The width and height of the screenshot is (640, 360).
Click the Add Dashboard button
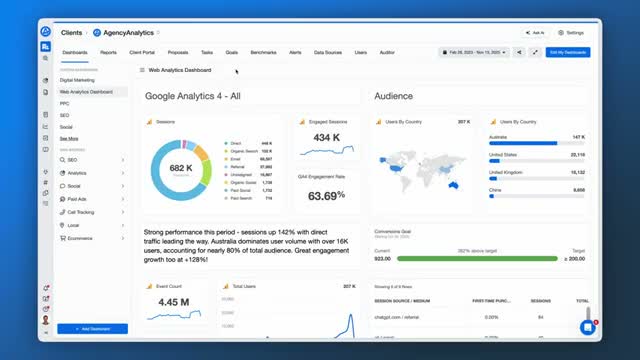click(x=93, y=329)
